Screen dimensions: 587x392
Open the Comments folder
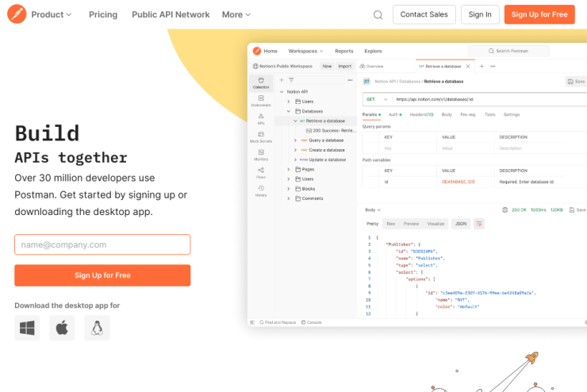click(x=309, y=198)
